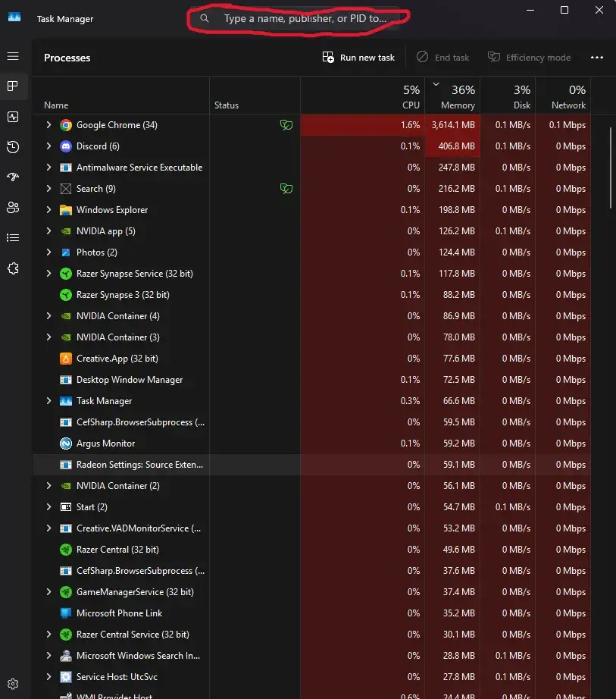Screen dimensions: 616x699
Task: Click the Argus Monitor process icon
Action: point(66,444)
